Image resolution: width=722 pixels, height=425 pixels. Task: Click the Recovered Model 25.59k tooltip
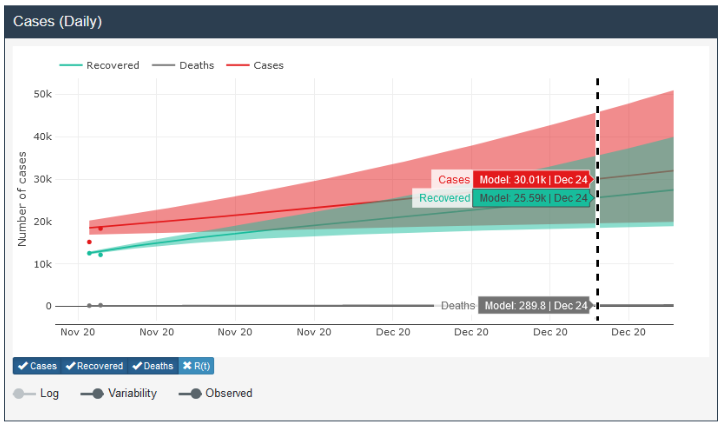pos(533,198)
